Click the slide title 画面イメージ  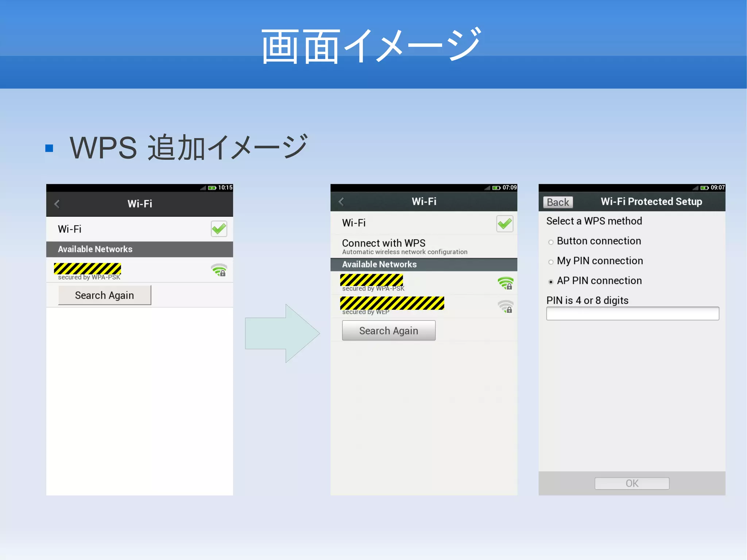(371, 46)
